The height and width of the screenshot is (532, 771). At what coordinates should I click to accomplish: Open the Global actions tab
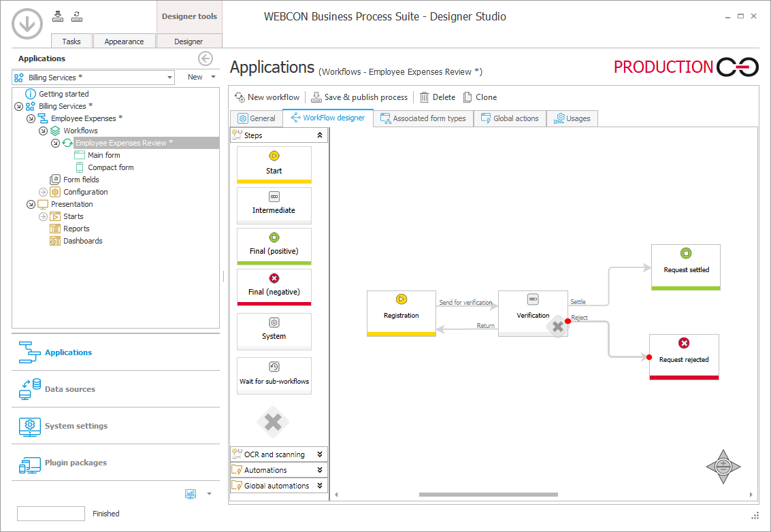click(x=510, y=118)
